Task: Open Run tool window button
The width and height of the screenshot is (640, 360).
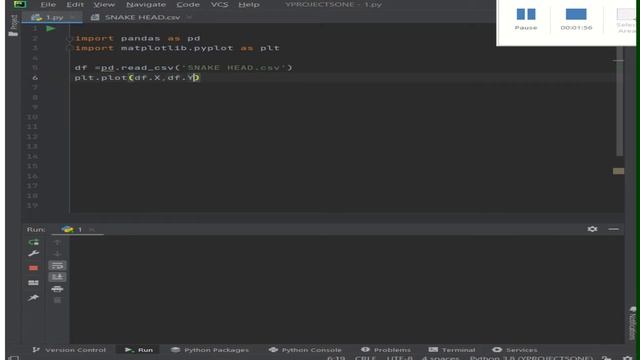Action: pyautogui.click(x=139, y=350)
